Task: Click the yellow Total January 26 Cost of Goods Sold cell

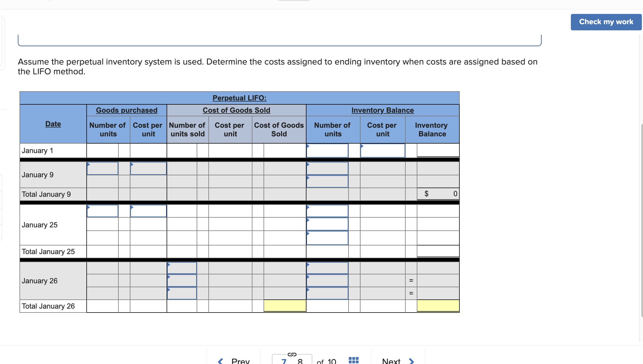Action: 285,306
